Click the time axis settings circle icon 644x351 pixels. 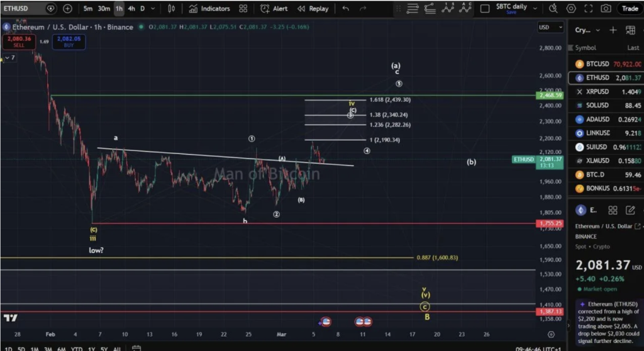pyautogui.click(x=551, y=335)
